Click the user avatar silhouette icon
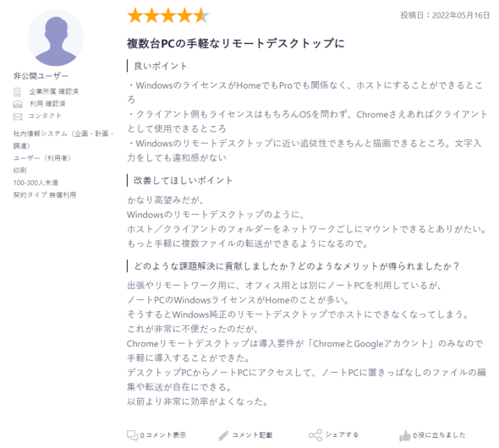499x448 pixels. (x=56, y=38)
